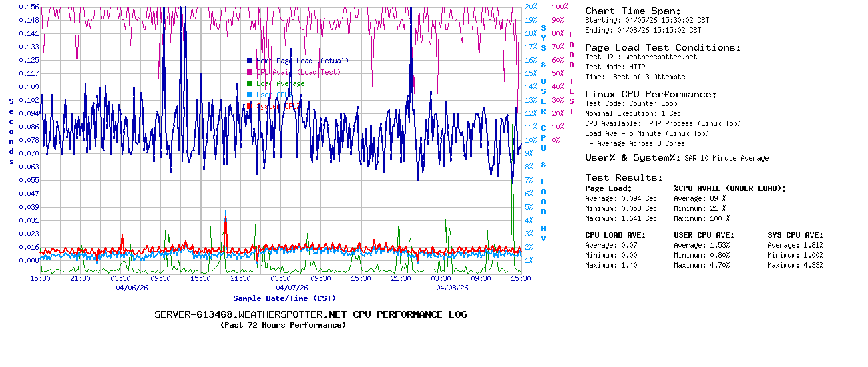Click the 04/07/26 date label on the x-axis
The height and width of the screenshot is (367, 868).
coord(291,288)
